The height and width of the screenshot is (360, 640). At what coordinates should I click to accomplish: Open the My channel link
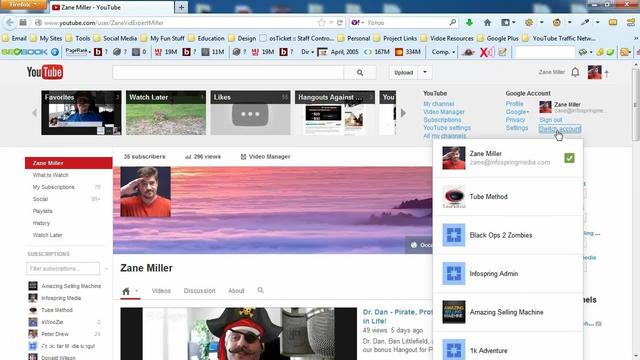[438, 104]
